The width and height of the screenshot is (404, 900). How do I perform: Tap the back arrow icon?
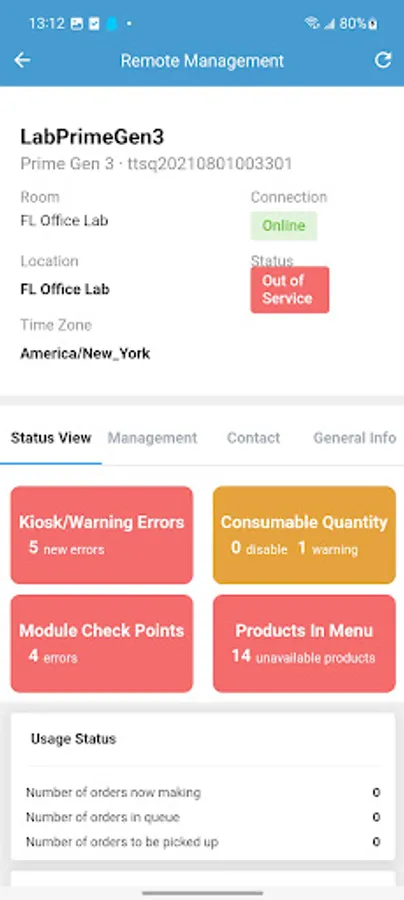pyautogui.click(x=22, y=60)
